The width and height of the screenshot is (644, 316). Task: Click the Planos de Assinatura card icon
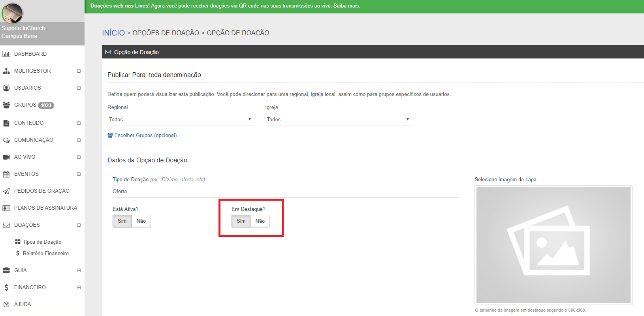(6, 208)
